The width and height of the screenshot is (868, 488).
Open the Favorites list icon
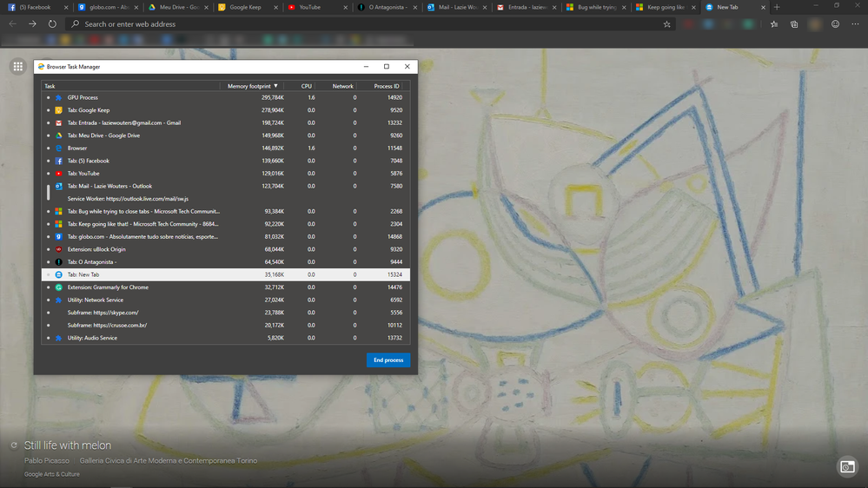click(774, 23)
